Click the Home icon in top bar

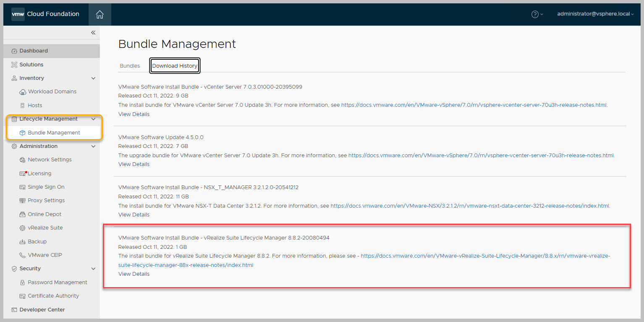pyautogui.click(x=99, y=14)
